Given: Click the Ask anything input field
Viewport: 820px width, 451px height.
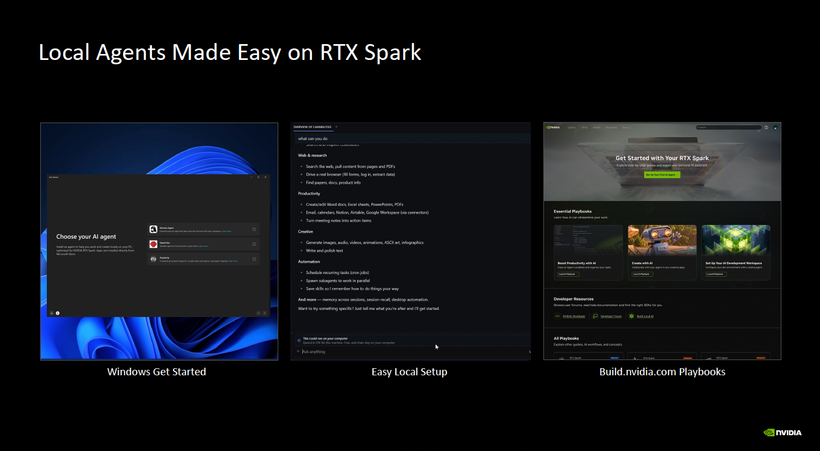Looking at the screenshot, I should coord(413,352).
